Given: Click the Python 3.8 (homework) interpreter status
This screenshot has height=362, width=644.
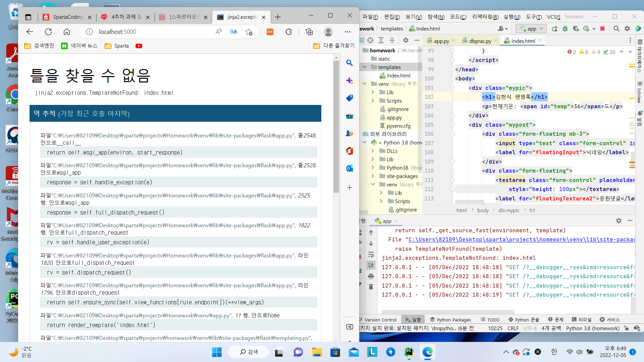Looking at the screenshot, I should click(593, 328).
